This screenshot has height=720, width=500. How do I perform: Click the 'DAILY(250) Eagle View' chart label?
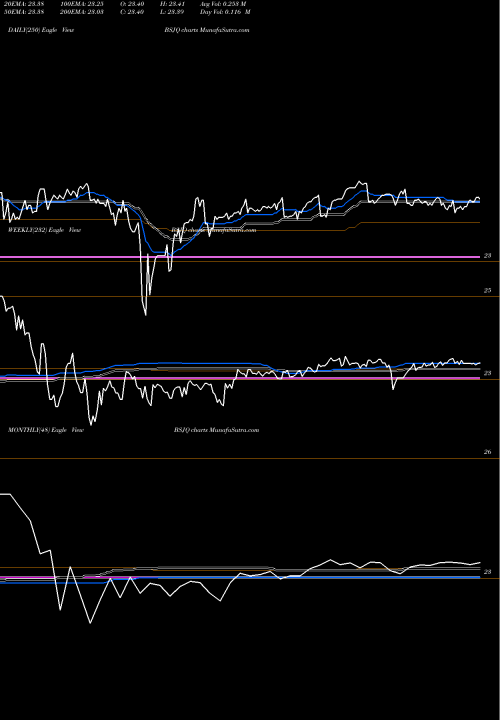(x=41, y=30)
